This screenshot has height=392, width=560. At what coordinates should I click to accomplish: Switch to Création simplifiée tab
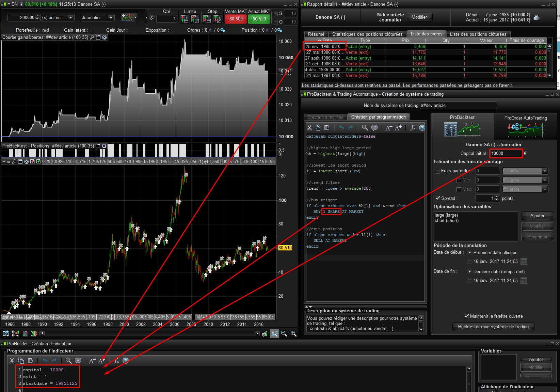tap(325, 117)
